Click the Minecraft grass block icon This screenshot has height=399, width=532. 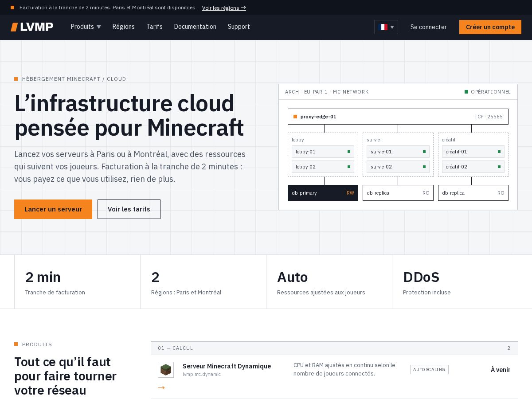pyautogui.click(x=166, y=370)
